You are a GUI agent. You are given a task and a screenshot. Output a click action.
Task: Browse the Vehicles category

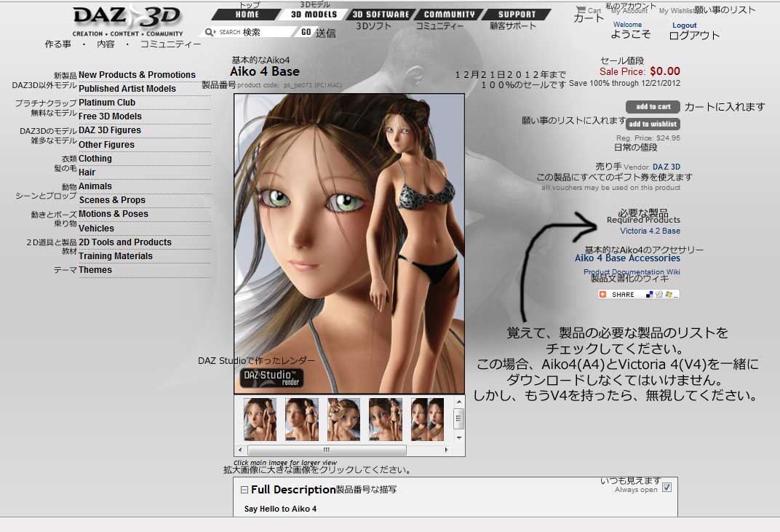96,229
